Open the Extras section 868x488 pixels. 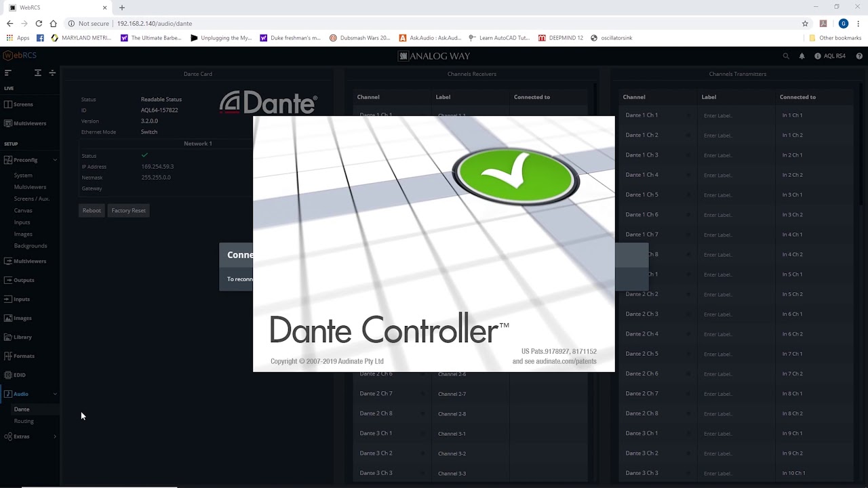(17, 436)
